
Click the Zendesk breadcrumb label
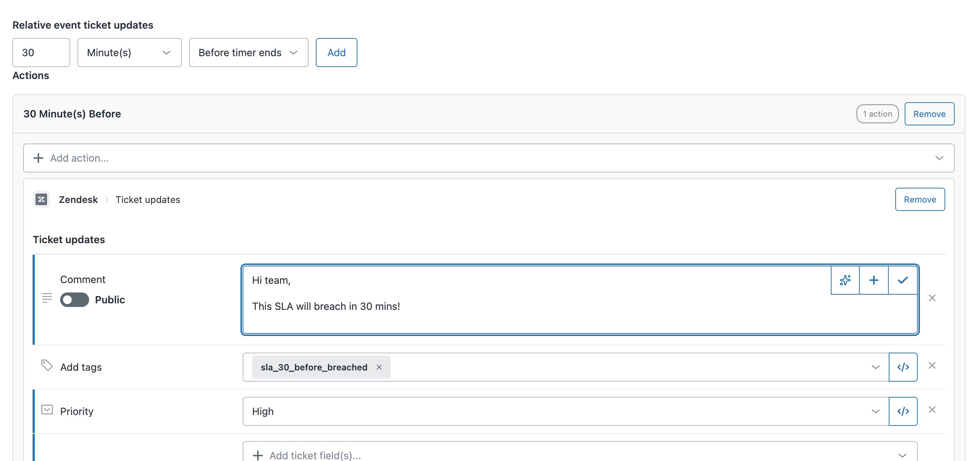pos(78,199)
